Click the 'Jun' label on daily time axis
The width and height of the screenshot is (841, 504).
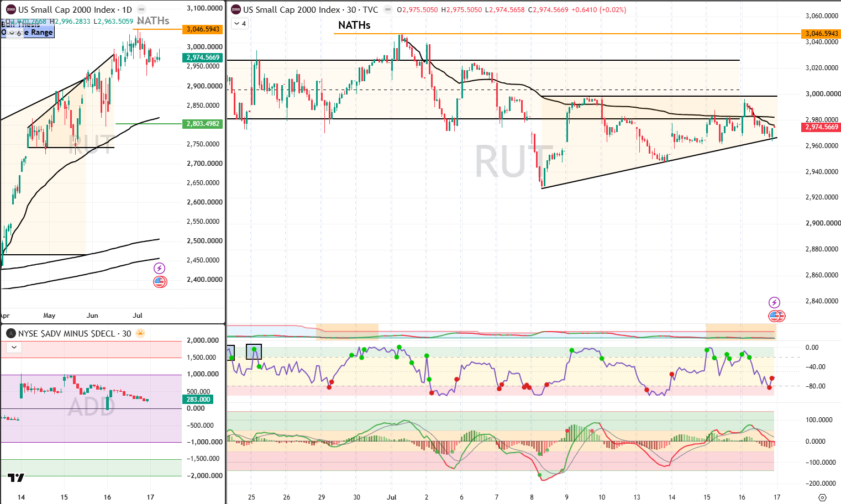point(92,316)
